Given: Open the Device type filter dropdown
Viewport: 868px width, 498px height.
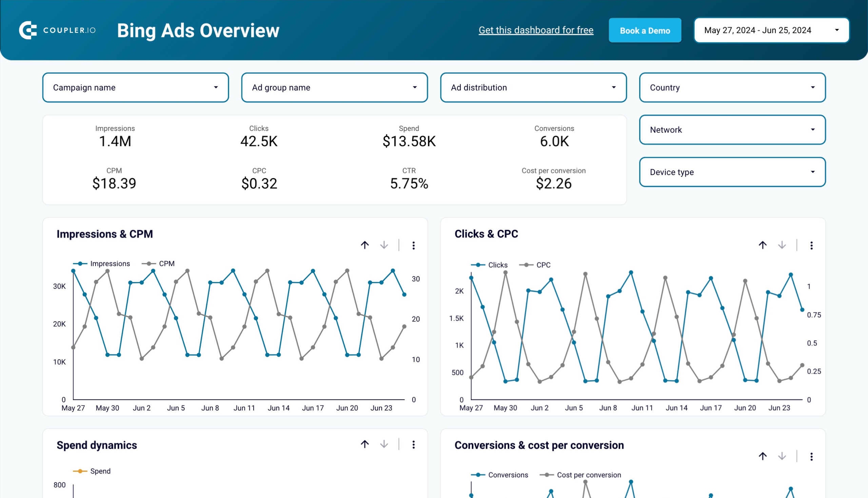Looking at the screenshot, I should click(x=732, y=172).
